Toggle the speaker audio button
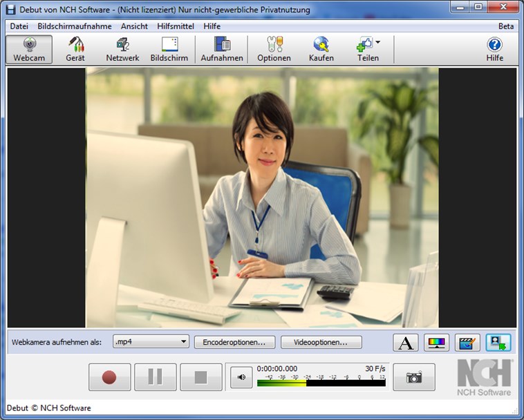This screenshot has width=524, height=420. pos(241,377)
